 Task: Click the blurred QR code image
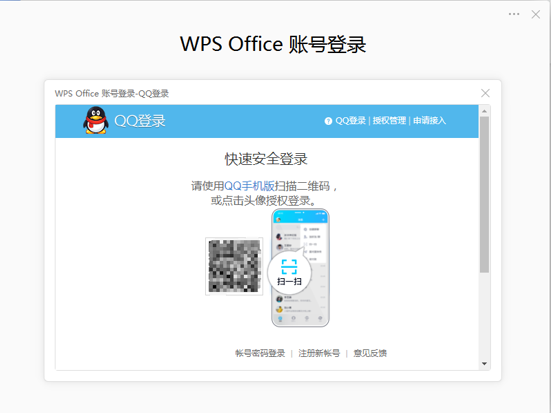(234, 266)
